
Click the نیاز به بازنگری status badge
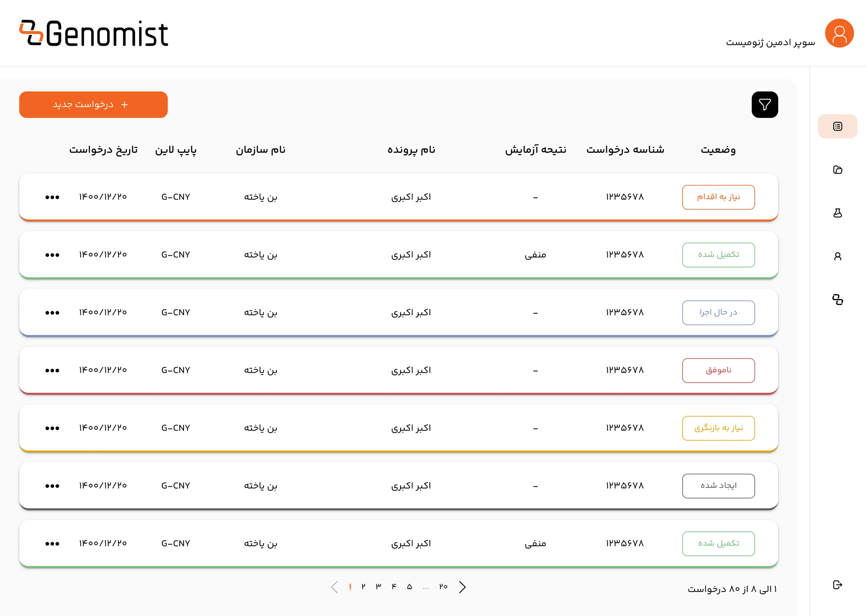coord(718,428)
